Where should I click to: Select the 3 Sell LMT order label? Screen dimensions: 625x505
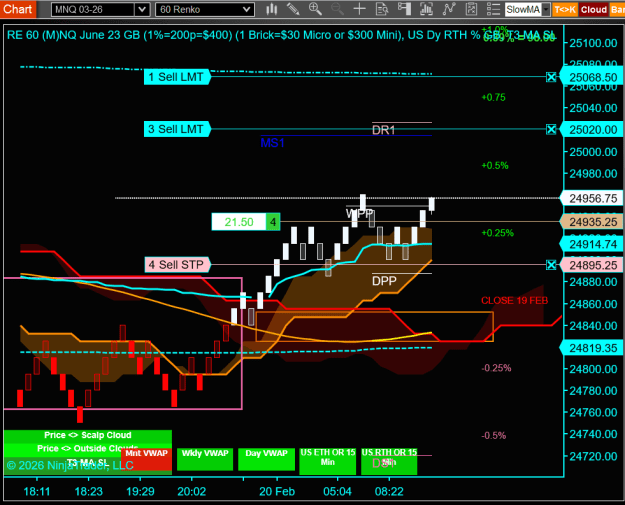coord(177,129)
